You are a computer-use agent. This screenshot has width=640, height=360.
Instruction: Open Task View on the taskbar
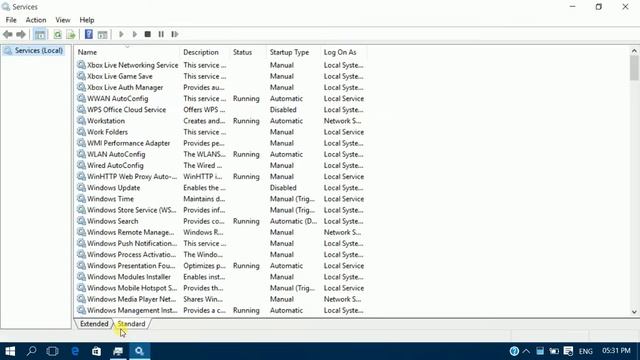pos(52,351)
